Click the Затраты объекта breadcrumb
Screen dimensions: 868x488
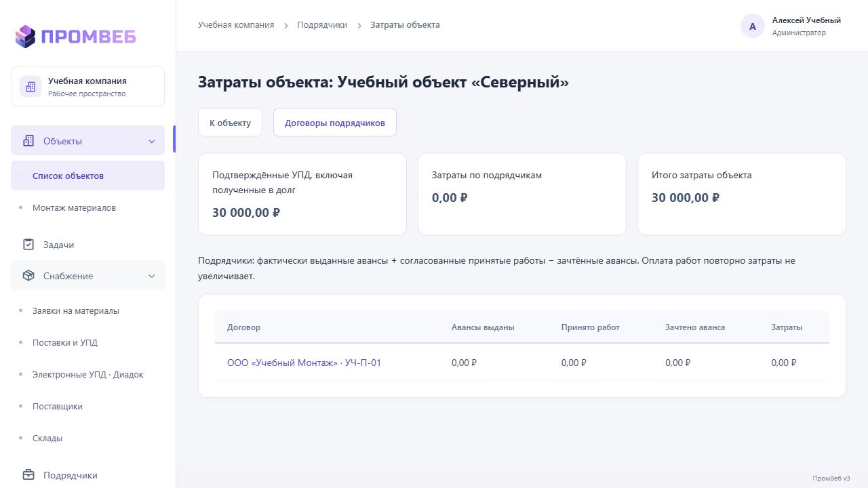[405, 25]
